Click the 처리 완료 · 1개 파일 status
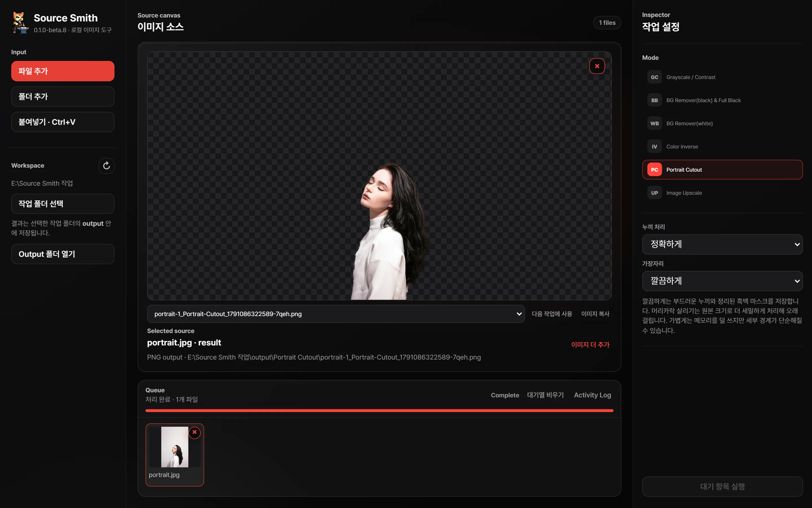Screen dimensions: 812x508 click(x=171, y=399)
